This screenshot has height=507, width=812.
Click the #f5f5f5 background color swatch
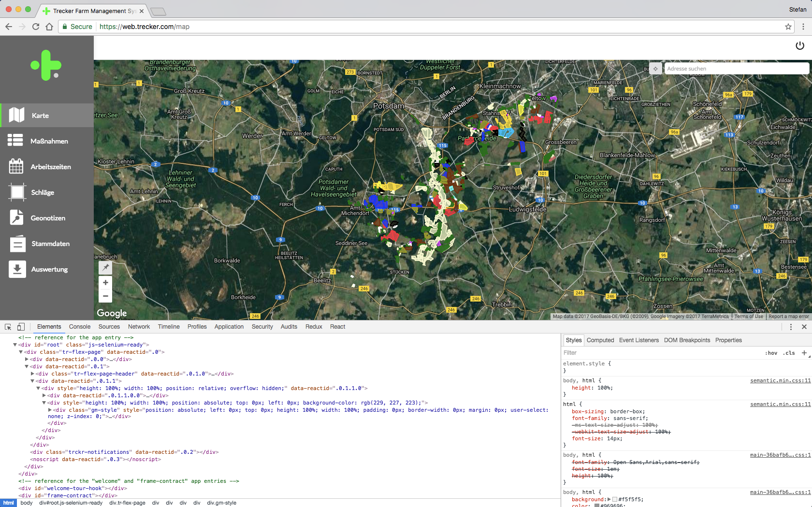coord(615,499)
